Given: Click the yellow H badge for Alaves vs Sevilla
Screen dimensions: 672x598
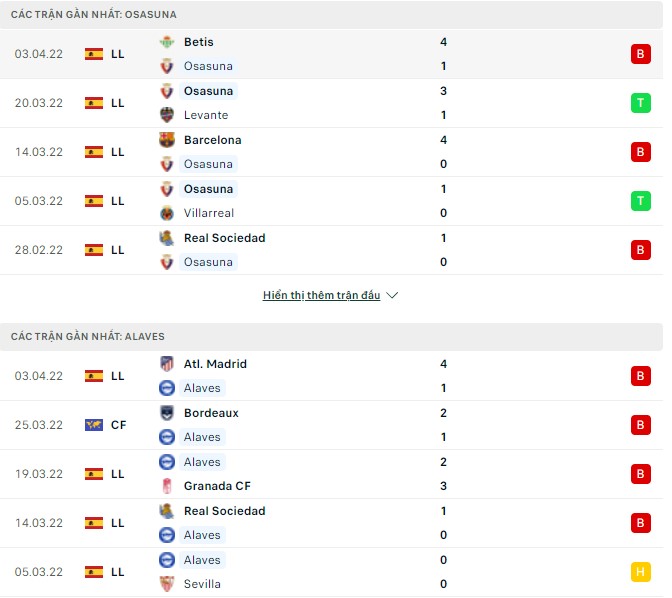Looking at the screenshot, I should tap(640, 572).
